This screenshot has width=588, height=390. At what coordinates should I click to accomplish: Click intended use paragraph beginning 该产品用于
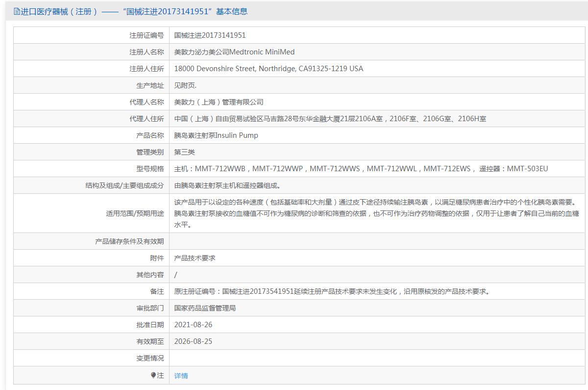pyautogui.click(x=377, y=213)
